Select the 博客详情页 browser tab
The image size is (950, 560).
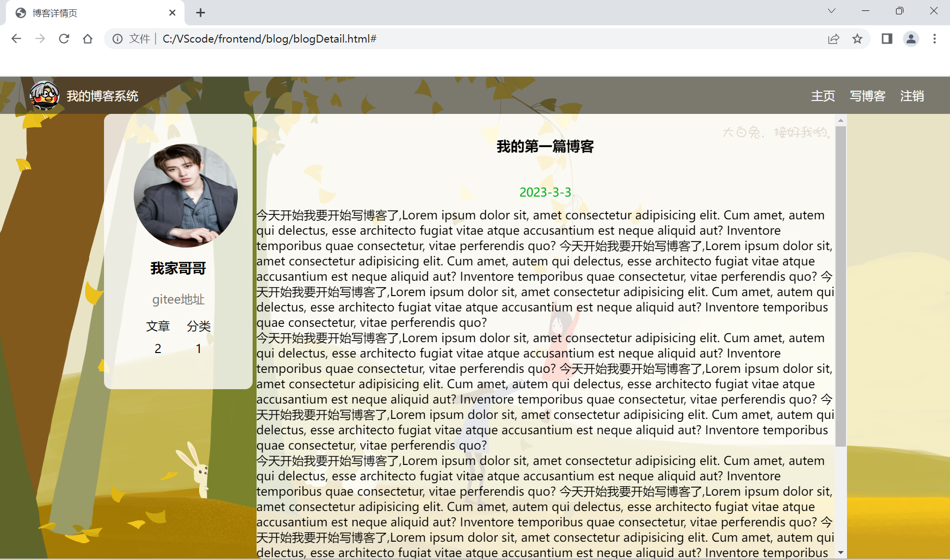pyautogui.click(x=95, y=13)
